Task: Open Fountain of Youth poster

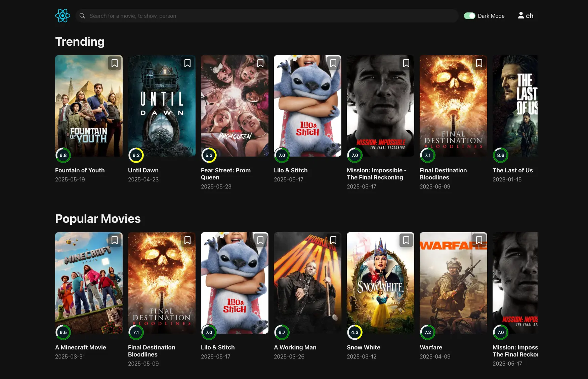Action: pyautogui.click(x=89, y=106)
